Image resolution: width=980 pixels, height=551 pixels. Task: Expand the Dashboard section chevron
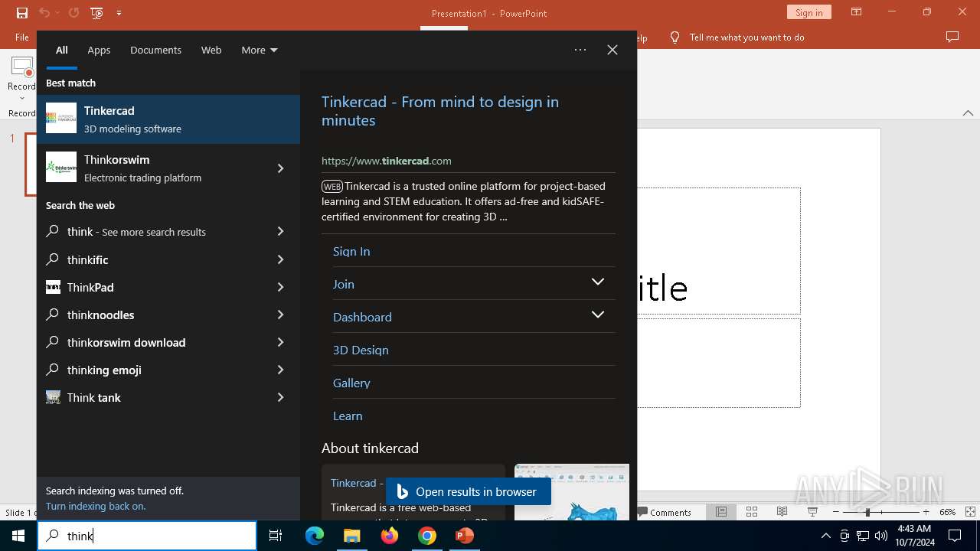point(598,315)
